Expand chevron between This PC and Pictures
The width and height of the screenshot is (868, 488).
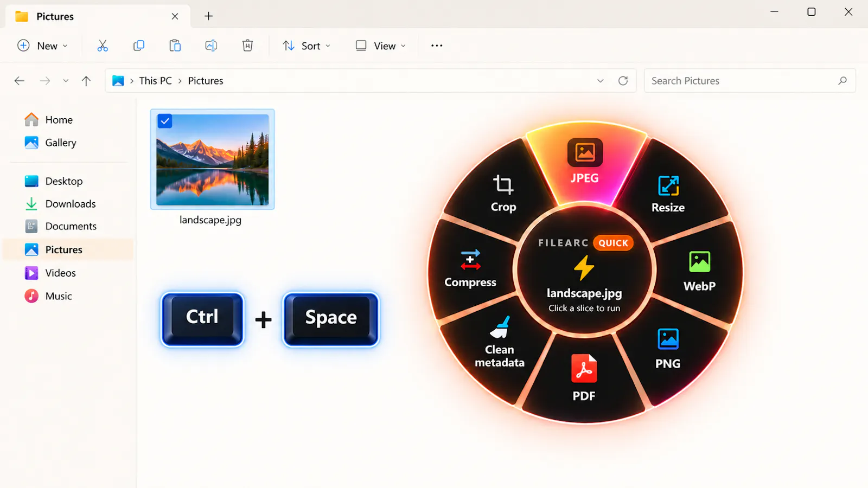coord(180,81)
